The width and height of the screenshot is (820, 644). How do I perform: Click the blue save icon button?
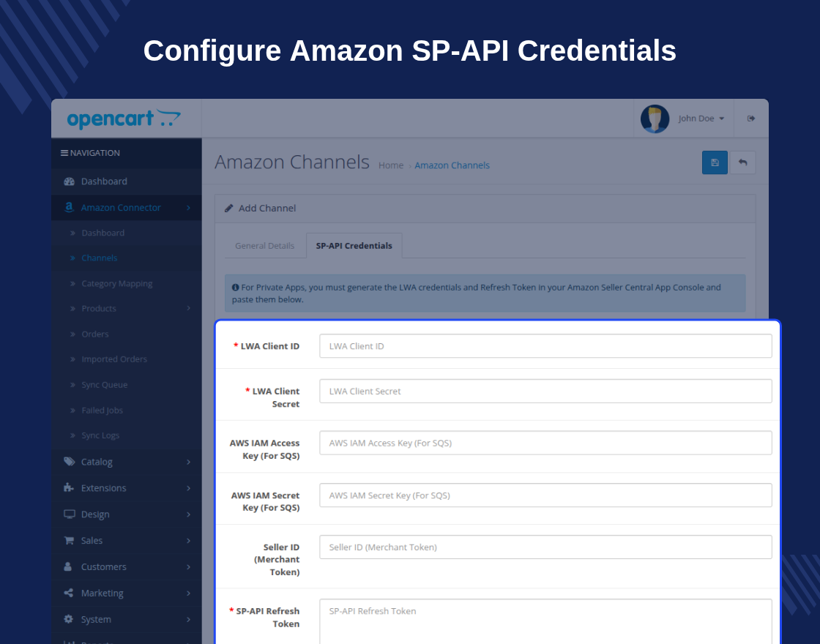(x=715, y=162)
